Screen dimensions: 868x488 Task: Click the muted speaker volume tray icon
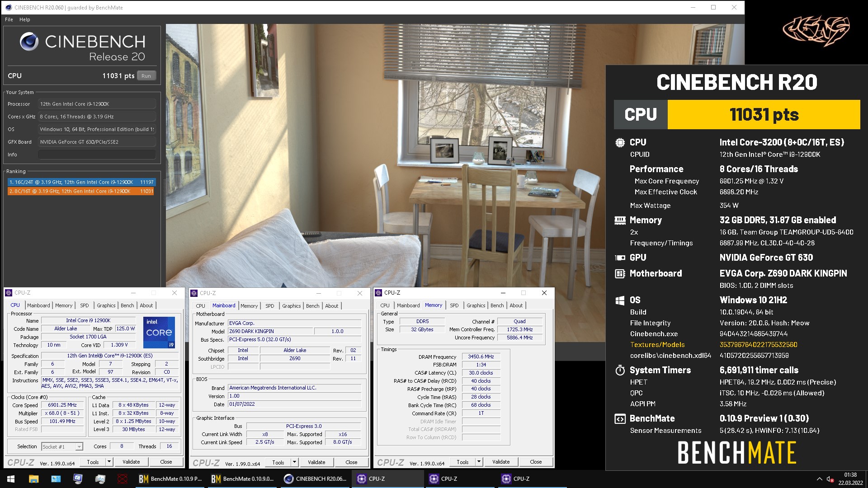(830, 479)
